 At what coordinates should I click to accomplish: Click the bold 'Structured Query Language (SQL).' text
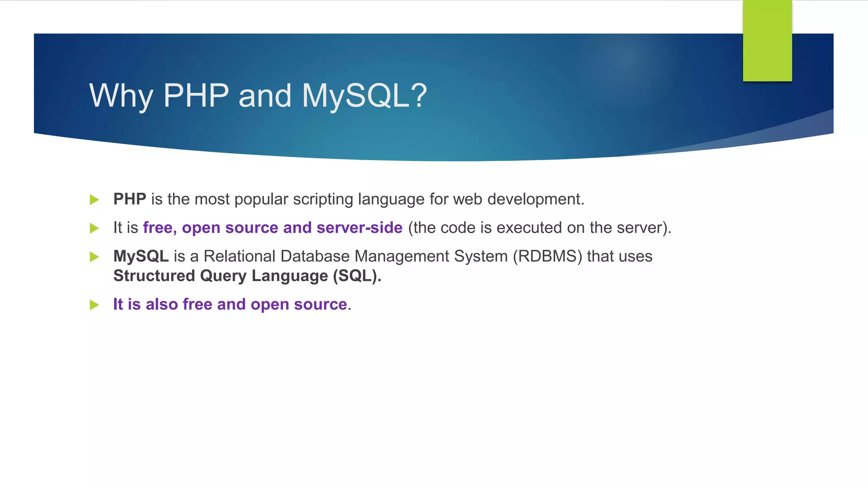(247, 276)
